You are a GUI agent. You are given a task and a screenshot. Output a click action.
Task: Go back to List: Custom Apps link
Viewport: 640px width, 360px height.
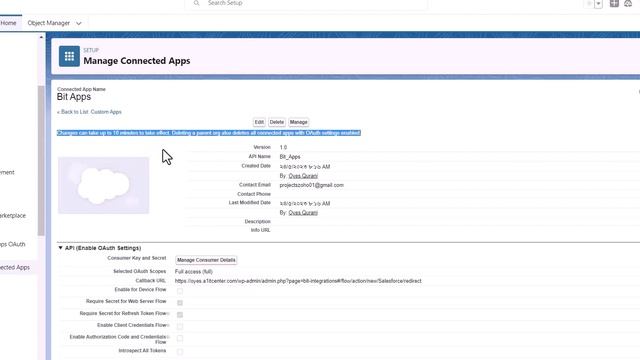click(89, 112)
